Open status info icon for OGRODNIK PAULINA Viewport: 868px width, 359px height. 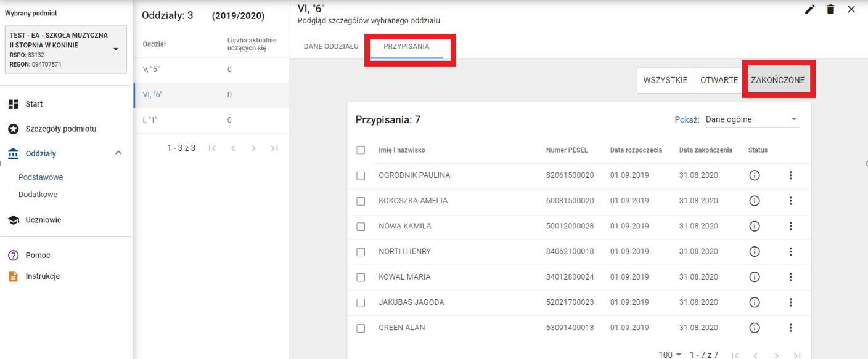point(754,175)
